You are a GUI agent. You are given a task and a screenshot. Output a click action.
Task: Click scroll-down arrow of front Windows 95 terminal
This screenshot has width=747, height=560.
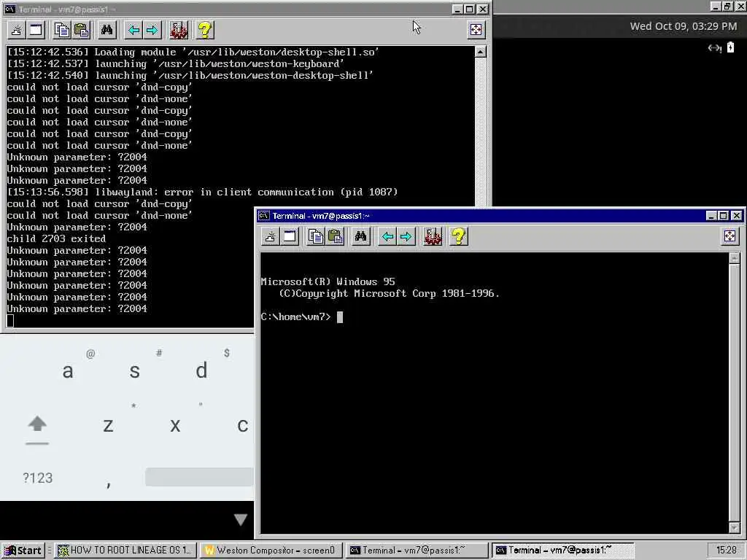[734, 527]
